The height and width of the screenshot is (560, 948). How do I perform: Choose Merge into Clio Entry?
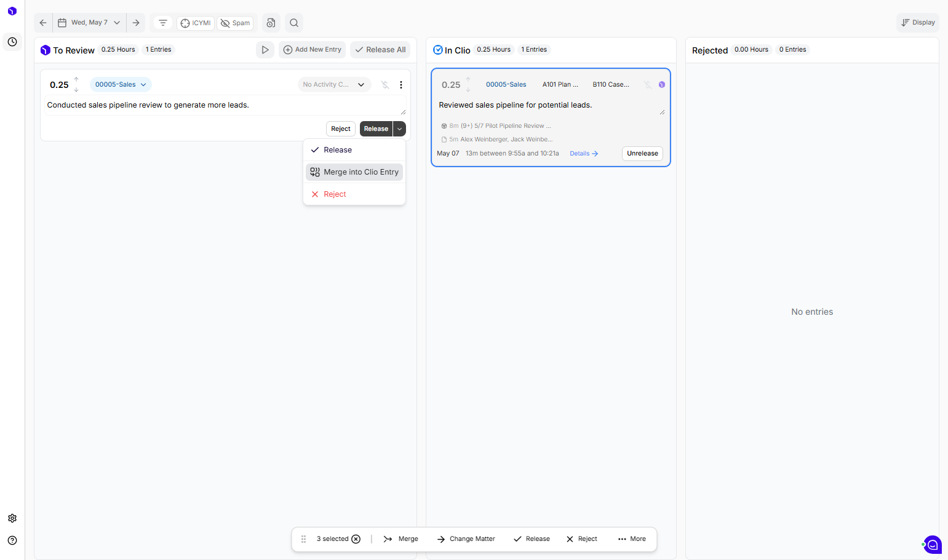354,172
